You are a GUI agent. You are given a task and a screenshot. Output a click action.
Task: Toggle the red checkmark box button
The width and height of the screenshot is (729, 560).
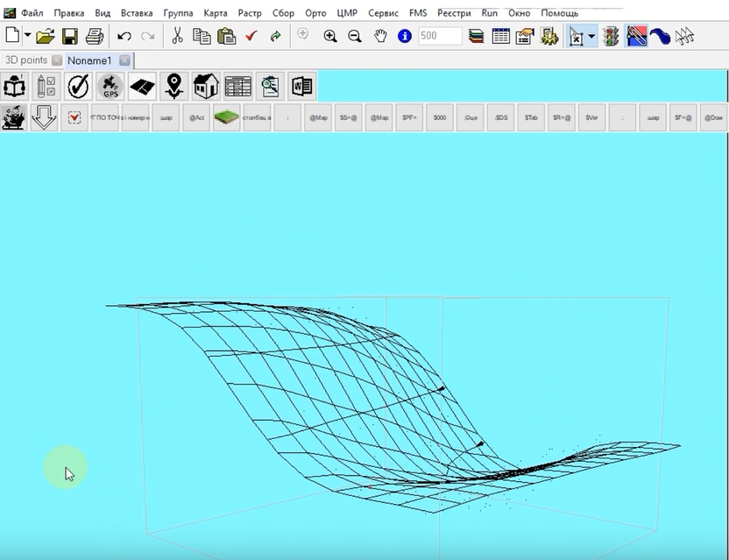click(74, 117)
